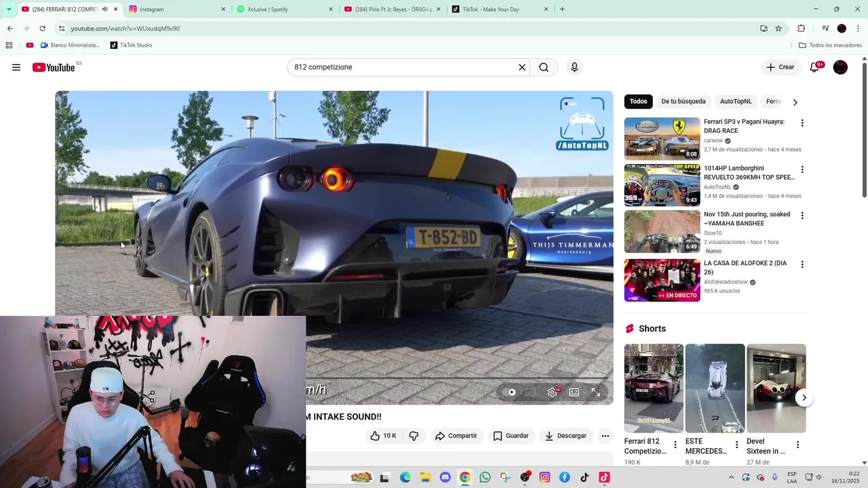
Task: Switch to TikTok Make Your Day tab
Action: (x=500, y=9)
